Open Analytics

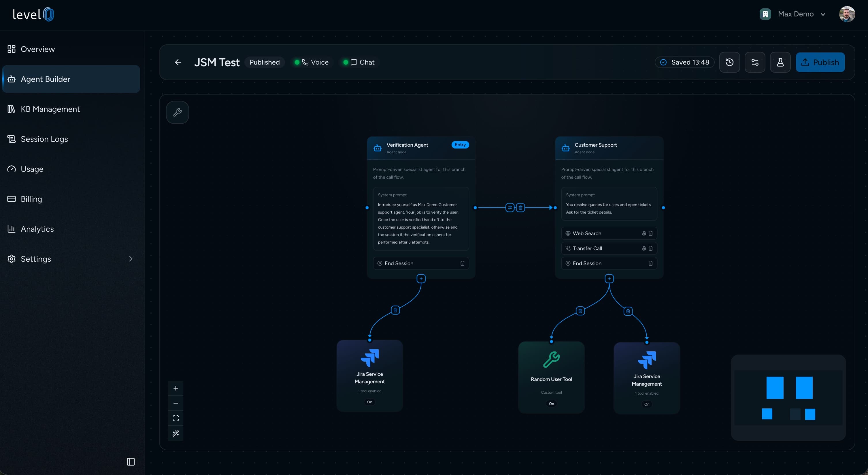pos(71,229)
